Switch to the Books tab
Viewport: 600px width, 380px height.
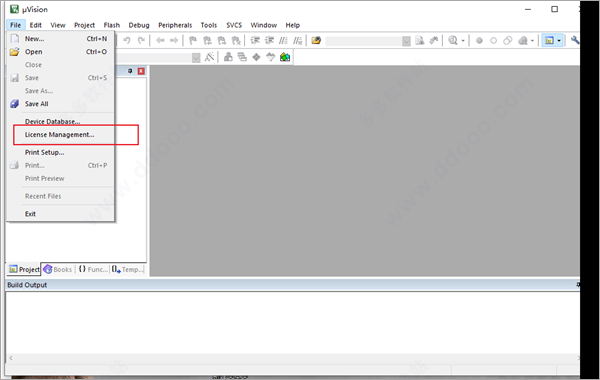pos(58,269)
